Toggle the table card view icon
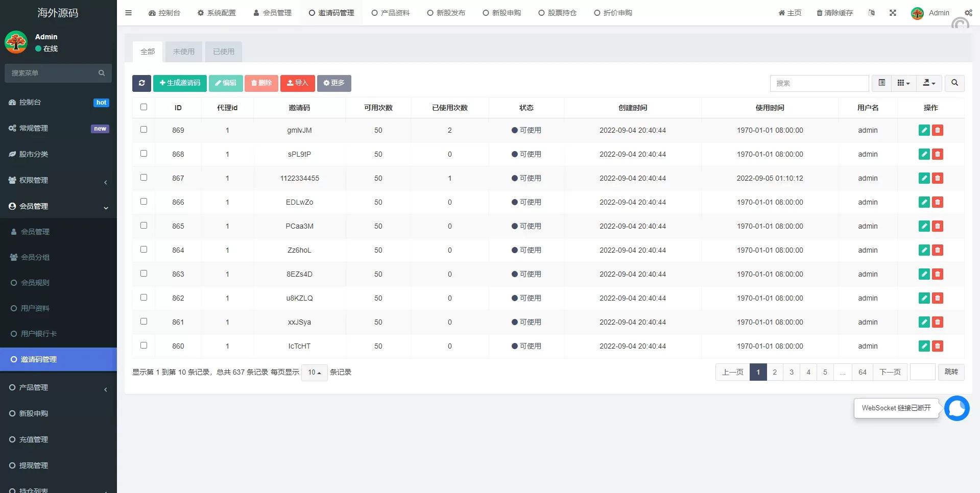The image size is (980, 493). click(x=881, y=83)
